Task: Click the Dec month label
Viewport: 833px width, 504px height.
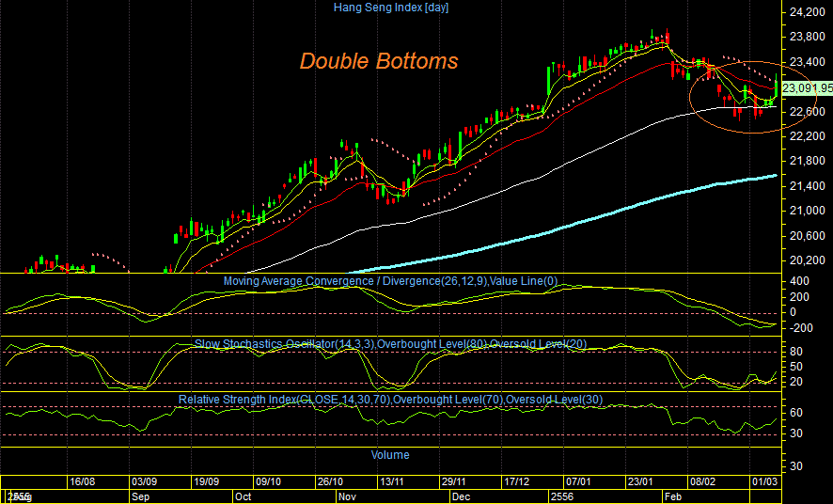Action: click(461, 497)
